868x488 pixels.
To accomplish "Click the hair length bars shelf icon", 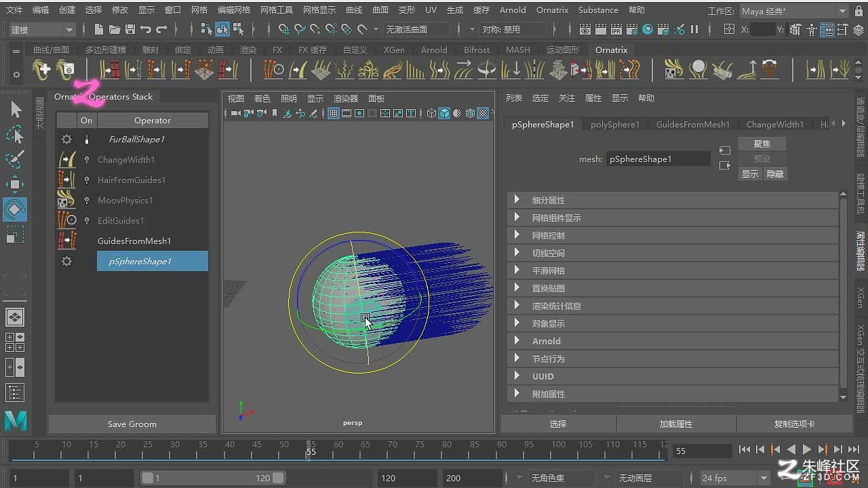I will (416, 70).
